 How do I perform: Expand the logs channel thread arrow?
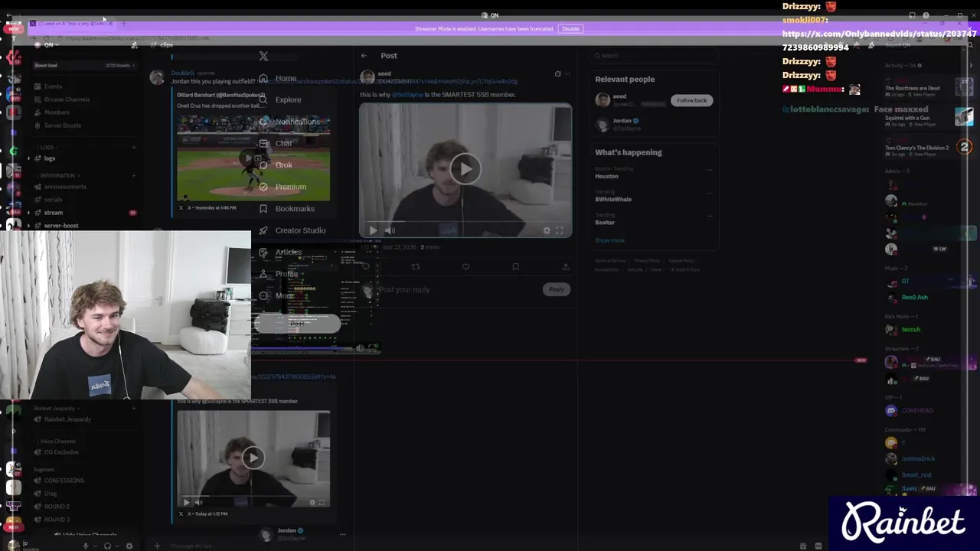coord(28,158)
